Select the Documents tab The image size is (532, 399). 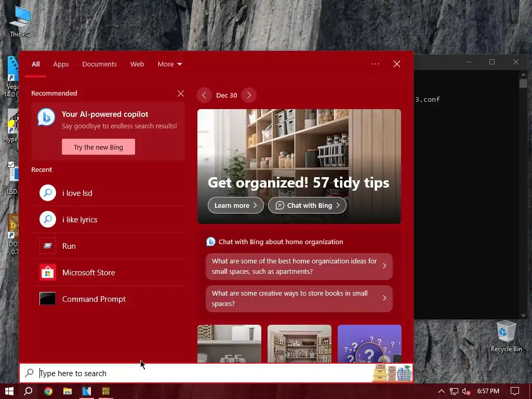point(99,64)
